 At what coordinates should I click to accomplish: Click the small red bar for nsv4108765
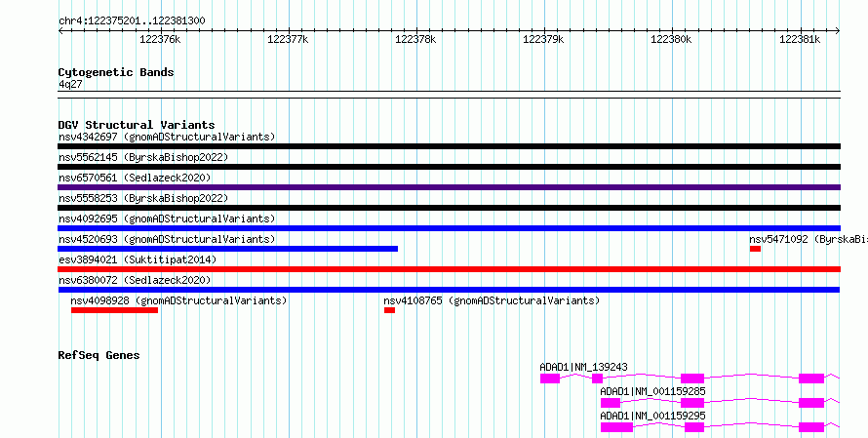pos(390,310)
